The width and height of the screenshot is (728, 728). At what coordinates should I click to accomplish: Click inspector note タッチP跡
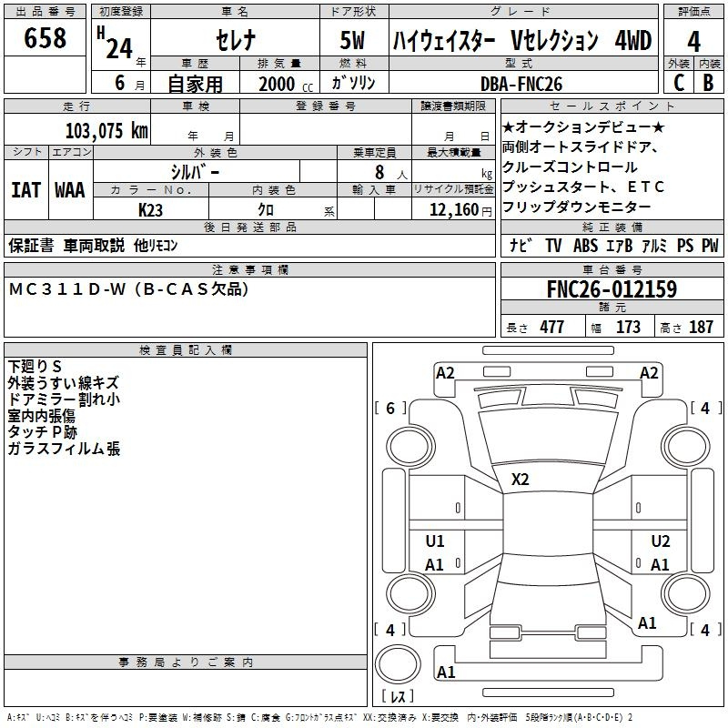pyautogui.click(x=42, y=431)
